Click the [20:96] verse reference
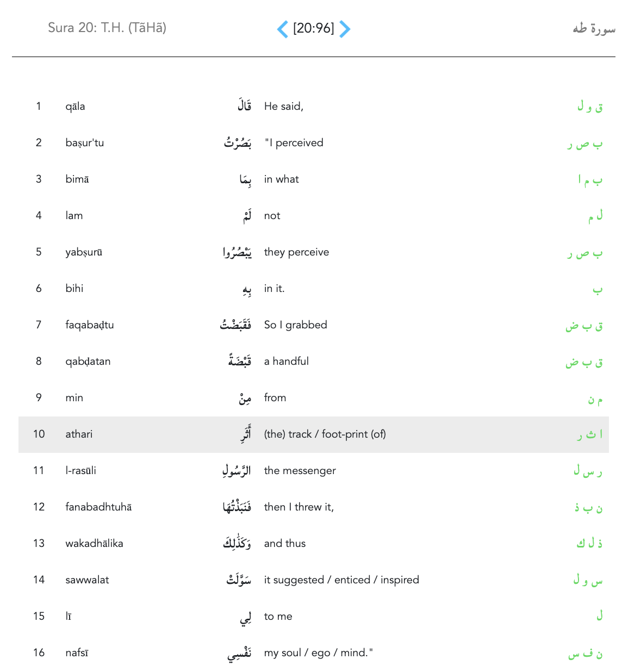The image size is (622, 672). tap(314, 28)
